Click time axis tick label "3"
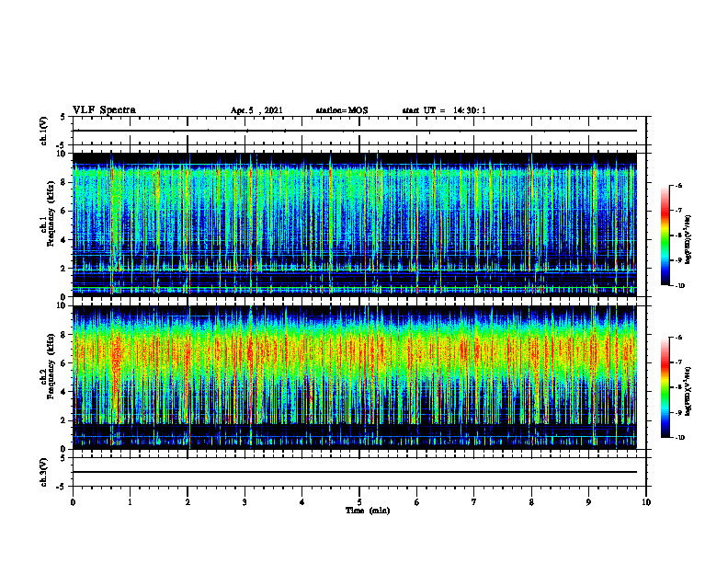Image resolution: width=728 pixels, height=563 pixels. (x=245, y=502)
